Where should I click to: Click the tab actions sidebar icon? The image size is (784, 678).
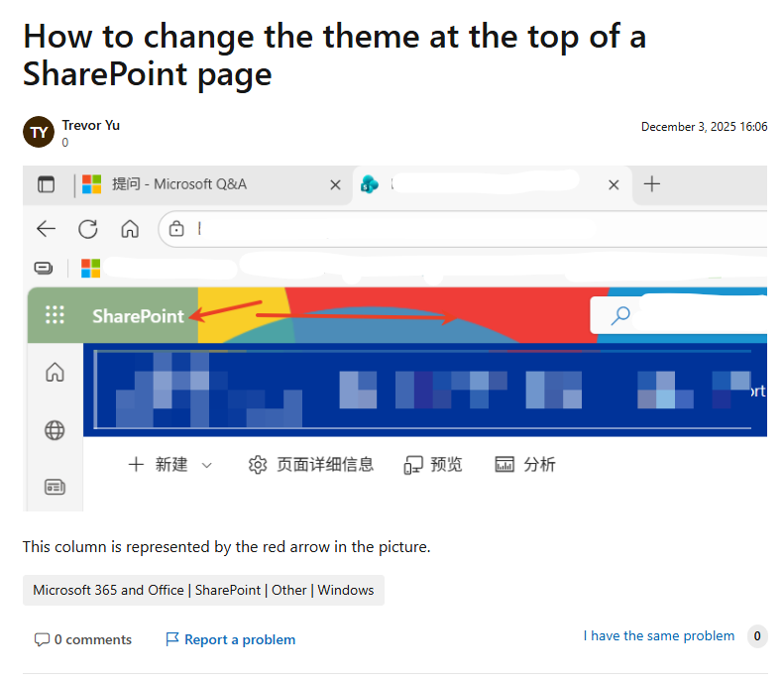46,184
